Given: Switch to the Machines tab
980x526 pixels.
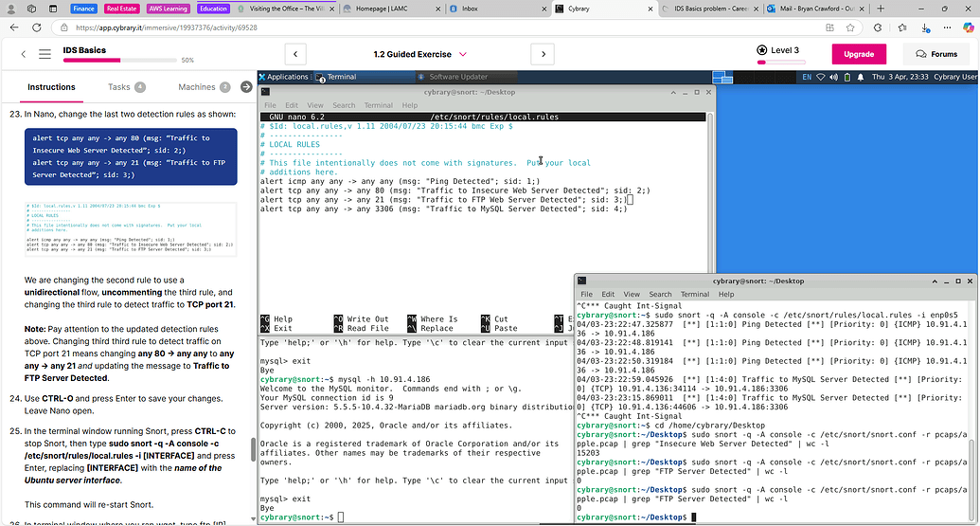Looking at the screenshot, I should click(197, 87).
